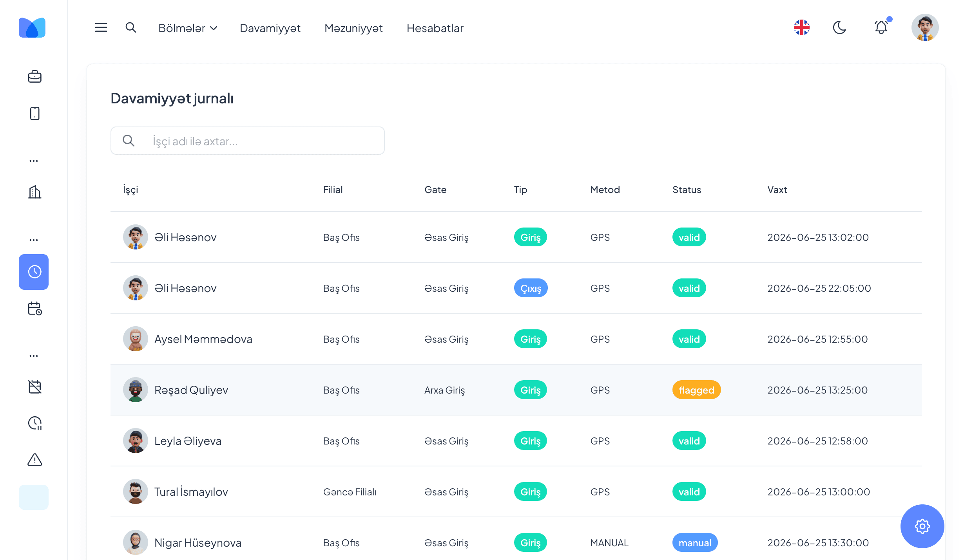Click the Çıxış badge for Əli Həsənov
964x560 pixels.
[x=531, y=288]
